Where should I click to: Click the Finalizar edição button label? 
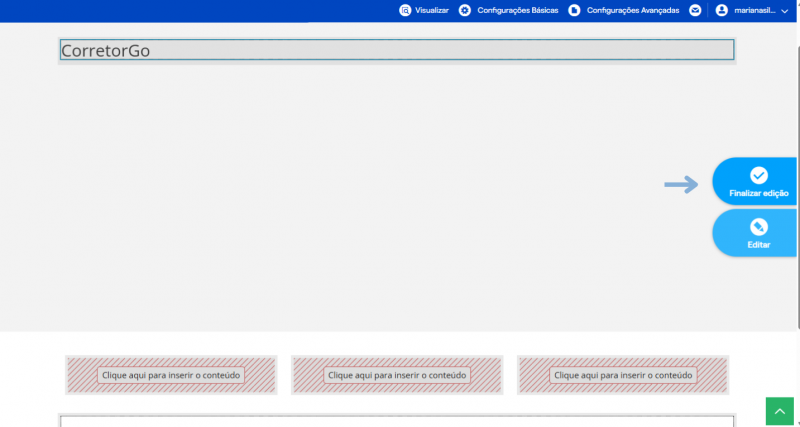click(x=759, y=193)
